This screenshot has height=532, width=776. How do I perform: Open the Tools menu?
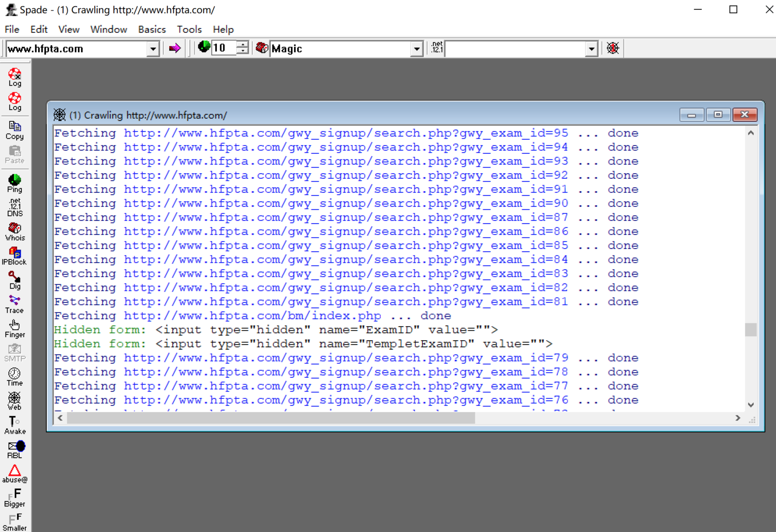point(189,29)
